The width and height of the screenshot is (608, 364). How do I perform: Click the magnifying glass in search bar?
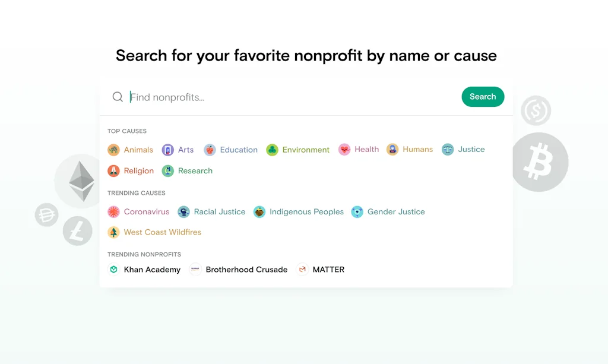tap(118, 96)
